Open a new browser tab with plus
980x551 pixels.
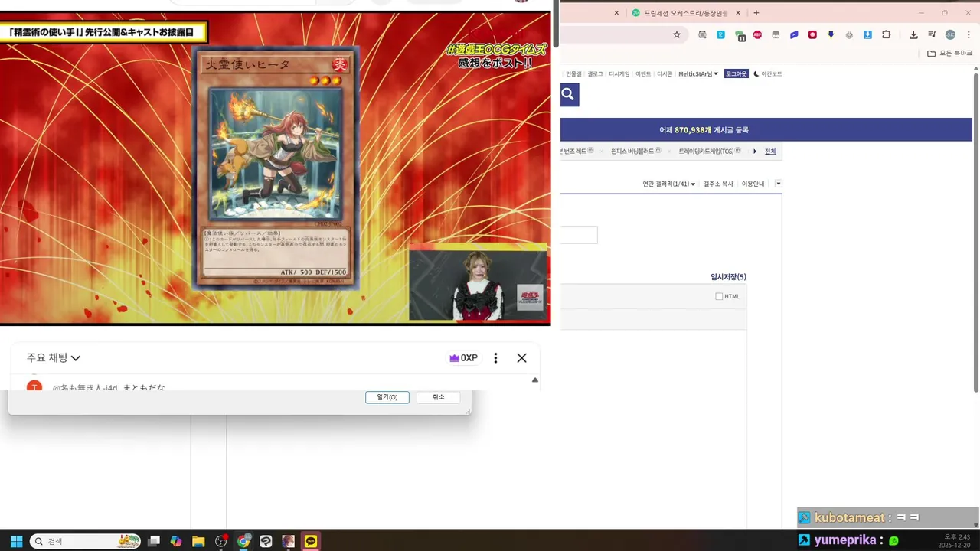click(x=756, y=13)
